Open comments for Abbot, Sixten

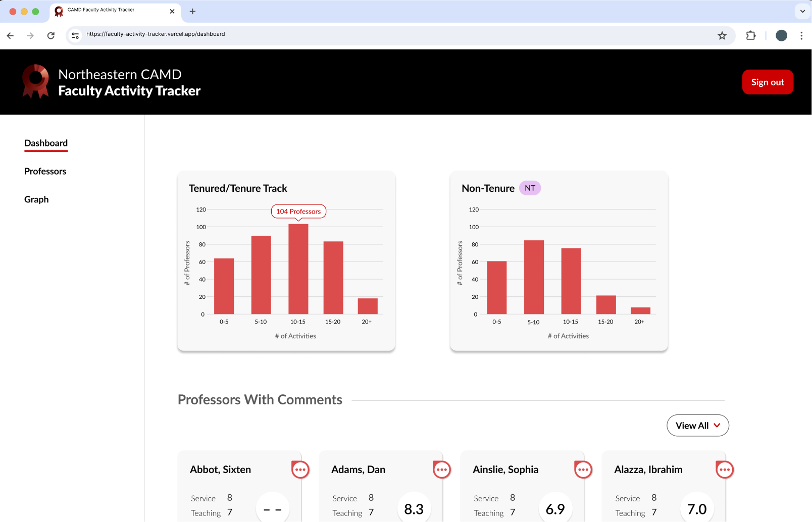click(300, 469)
